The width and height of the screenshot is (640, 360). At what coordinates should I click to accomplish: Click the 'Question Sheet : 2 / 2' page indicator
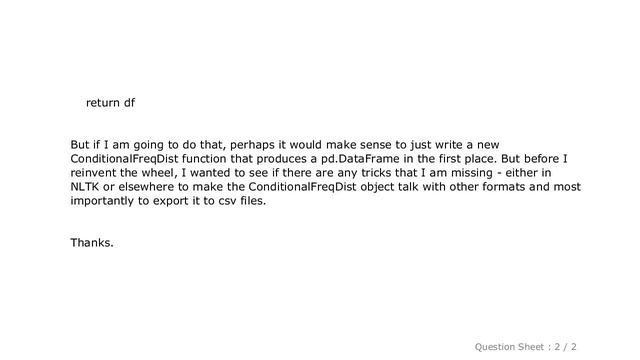click(x=525, y=347)
